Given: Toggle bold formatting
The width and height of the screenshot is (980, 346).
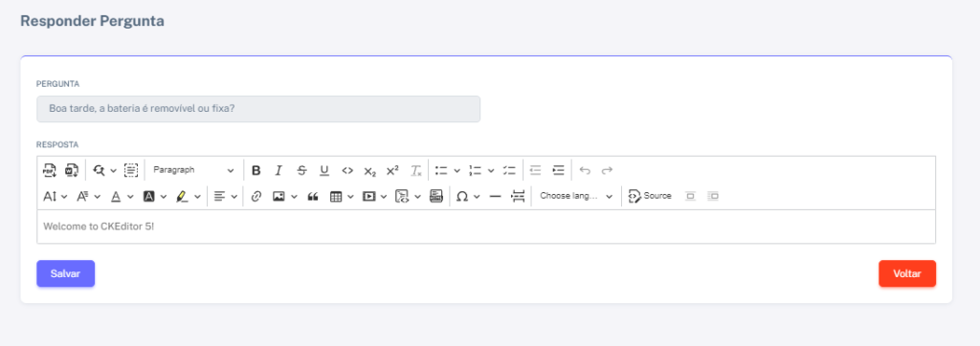Looking at the screenshot, I should pos(256,170).
